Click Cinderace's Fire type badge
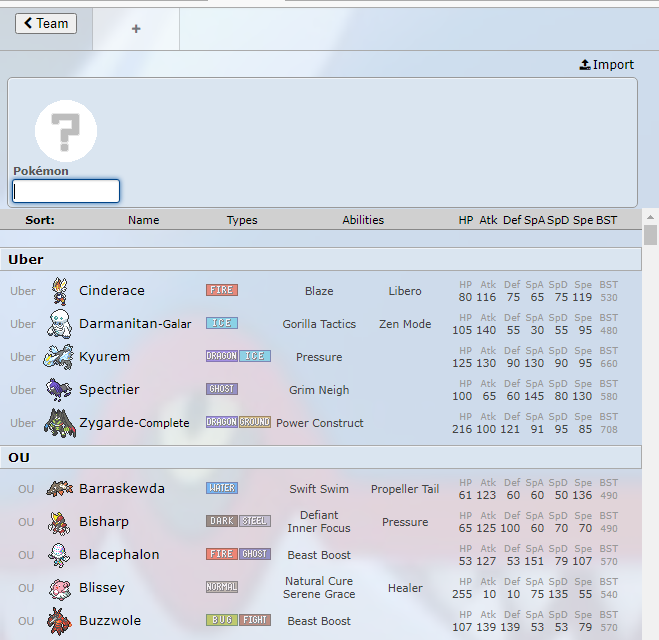 (222, 290)
